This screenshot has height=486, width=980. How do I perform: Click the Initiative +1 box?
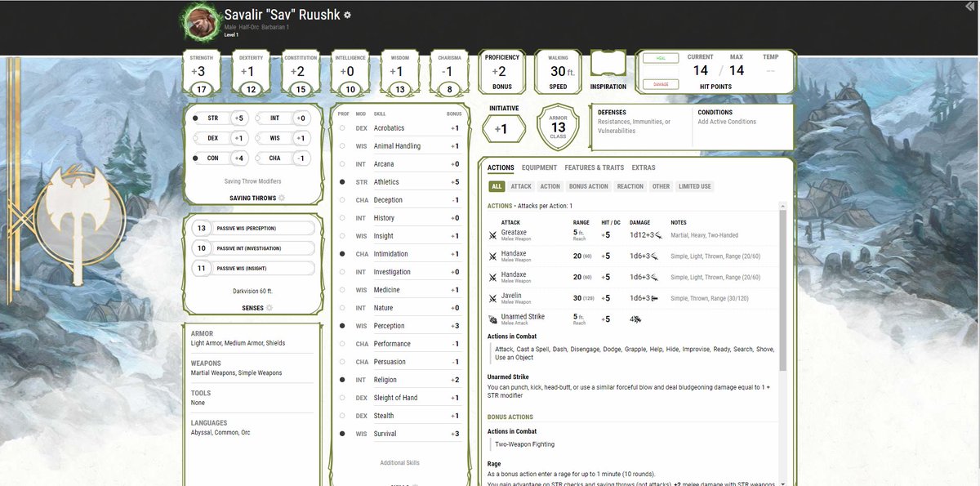pyautogui.click(x=504, y=128)
